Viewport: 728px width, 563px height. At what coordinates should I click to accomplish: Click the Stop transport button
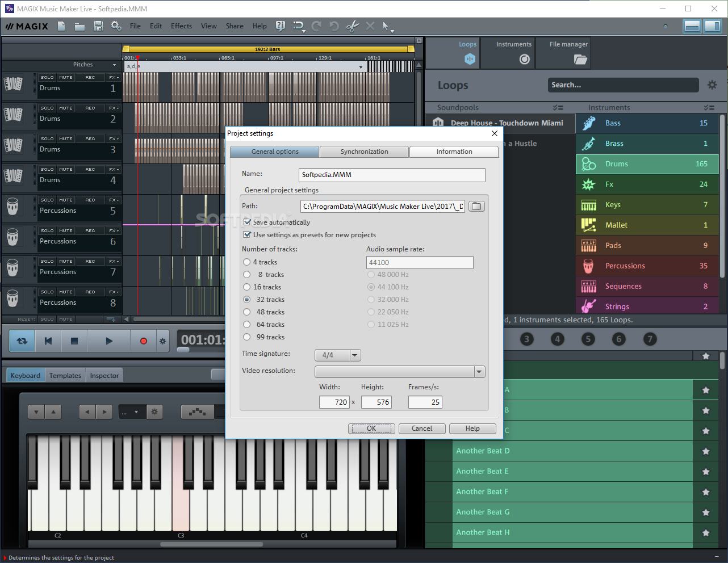tap(74, 341)
